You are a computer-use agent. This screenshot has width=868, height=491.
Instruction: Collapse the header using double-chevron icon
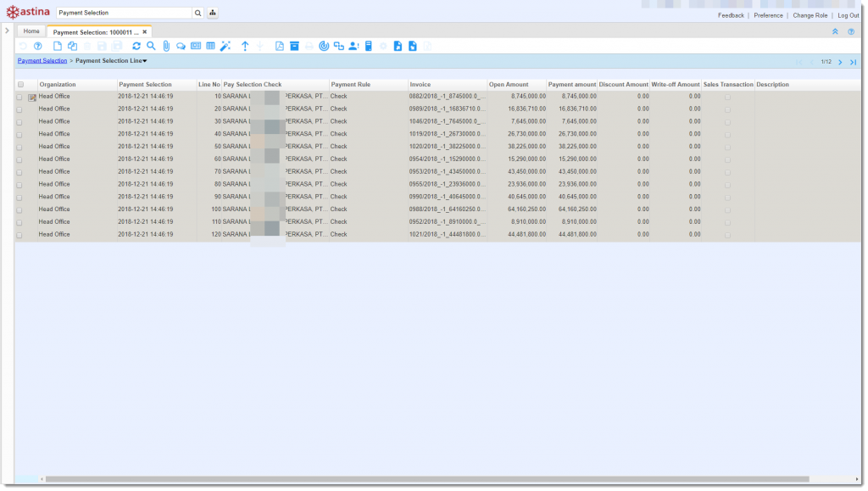[835, 31]
